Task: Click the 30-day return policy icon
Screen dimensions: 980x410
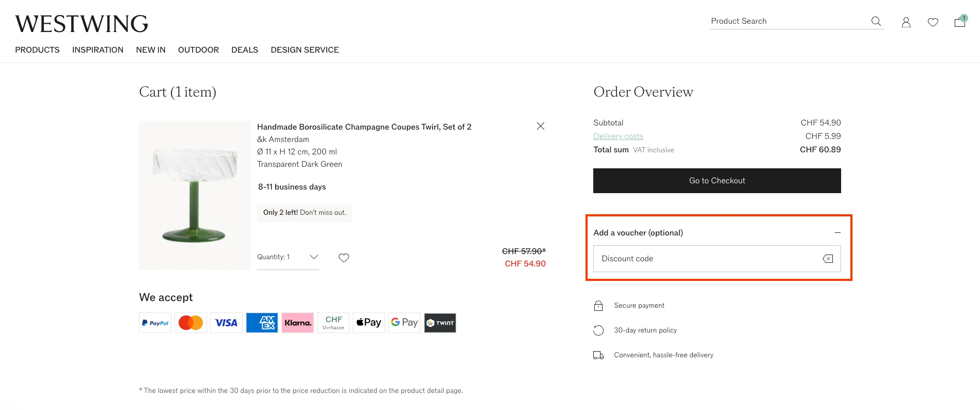Action: (x=598, y=330)
